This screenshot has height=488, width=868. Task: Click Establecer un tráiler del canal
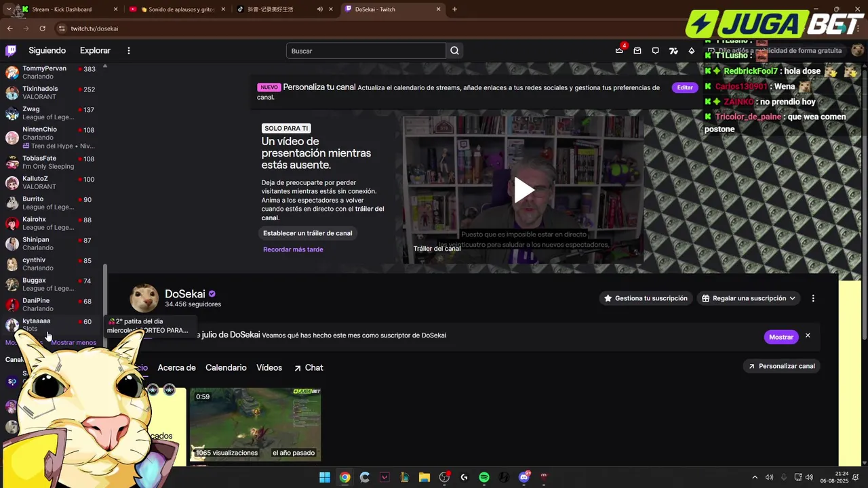pos(308,233)
